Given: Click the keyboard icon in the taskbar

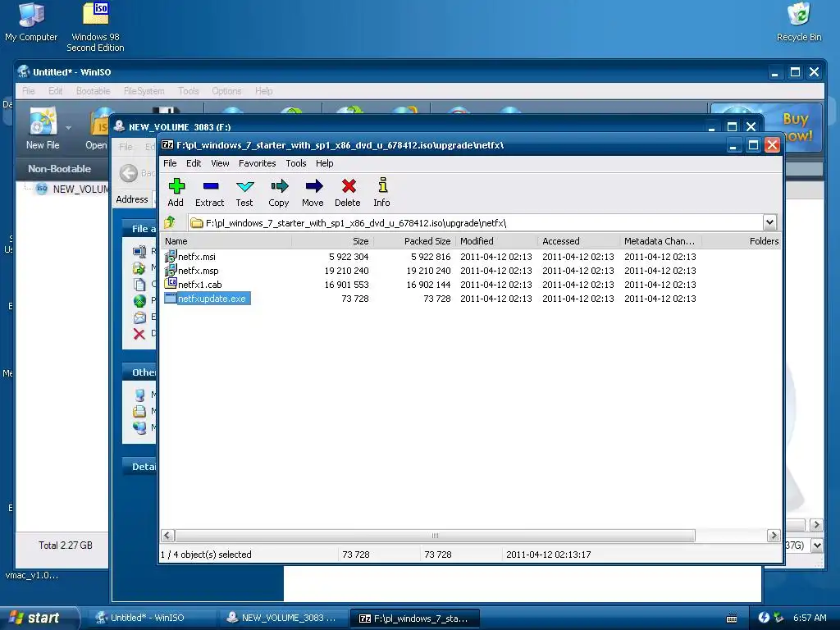Looking at the screenshot, I should tap(731, 619).
